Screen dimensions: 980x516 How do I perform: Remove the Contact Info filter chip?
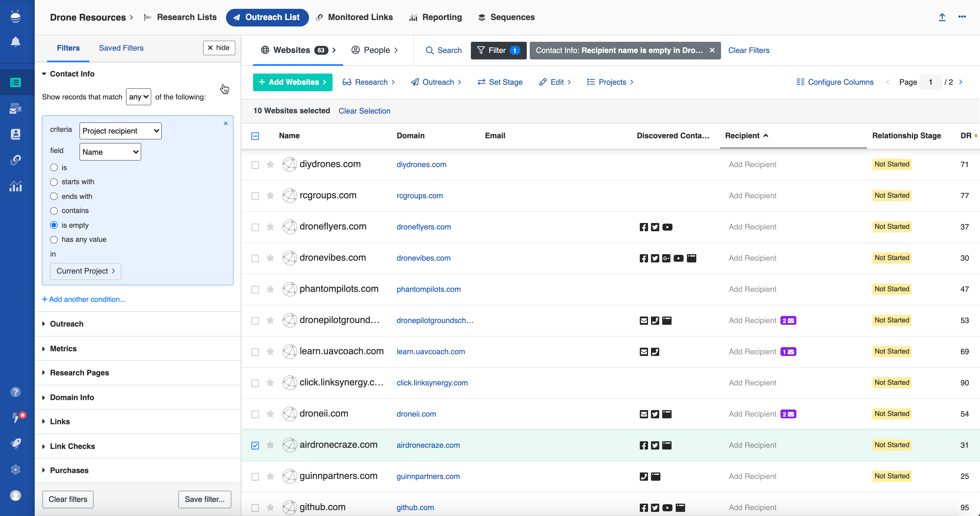(712, 50)
